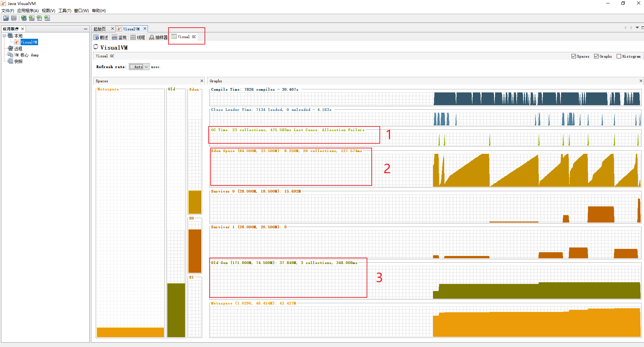The width and height of the screenshot is (644, 347).
Task: Enable the Histogram checkbox
Action: click(x=619, y=56)
